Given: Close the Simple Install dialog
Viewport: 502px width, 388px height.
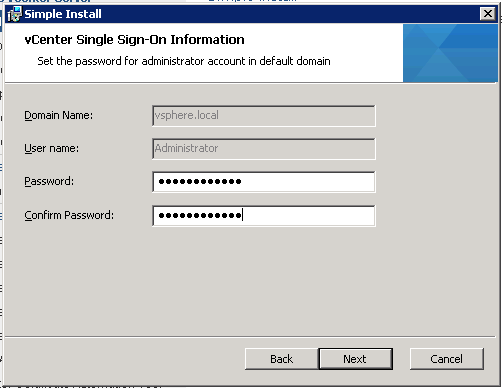Looking at the screenshot, I should [x=488, y=14].
